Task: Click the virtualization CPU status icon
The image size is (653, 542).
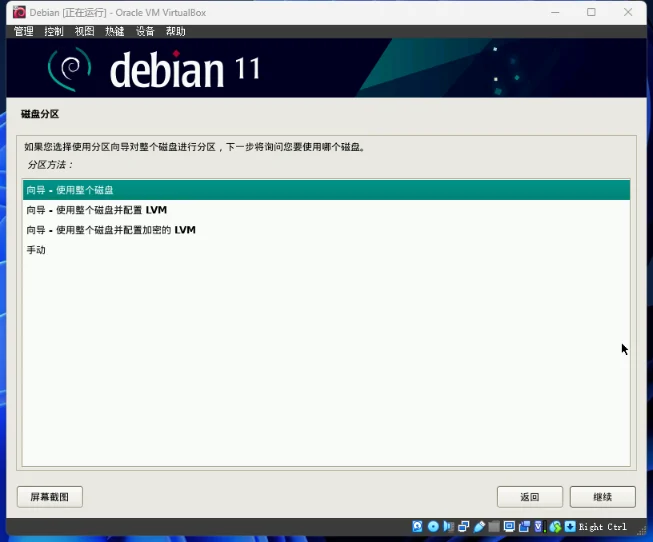Action: 539,527
